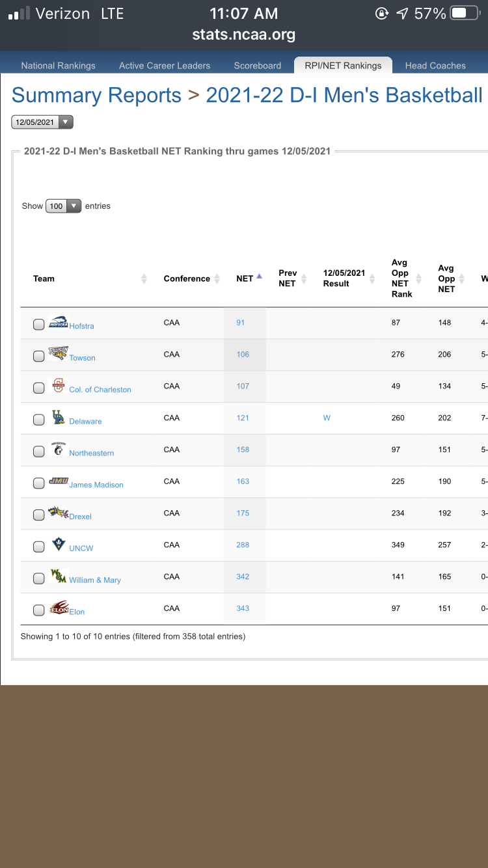Open the Northeastern team link
This screenshot has width=488, height=868.
(x=91, y=454)
